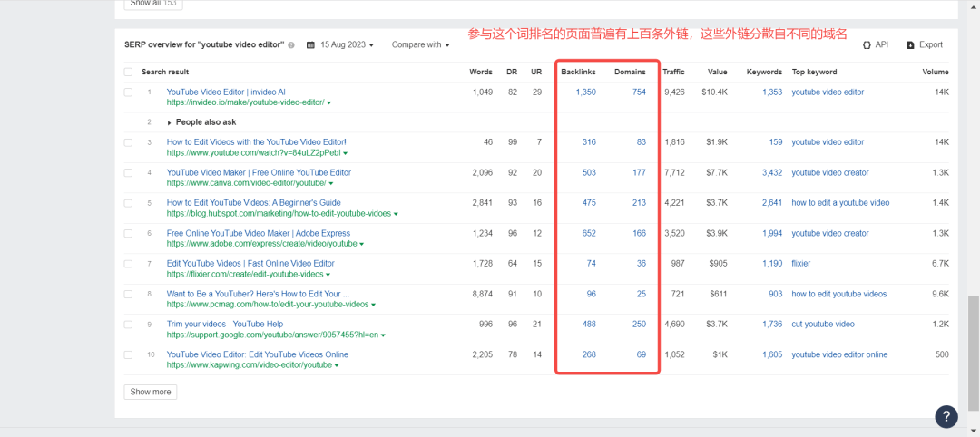Viewport: 980px width, 437px height.
Task: Open How to Edit Videos with YouTube Video Editor title
Action: pyautogui.click(x=256, y=142)
